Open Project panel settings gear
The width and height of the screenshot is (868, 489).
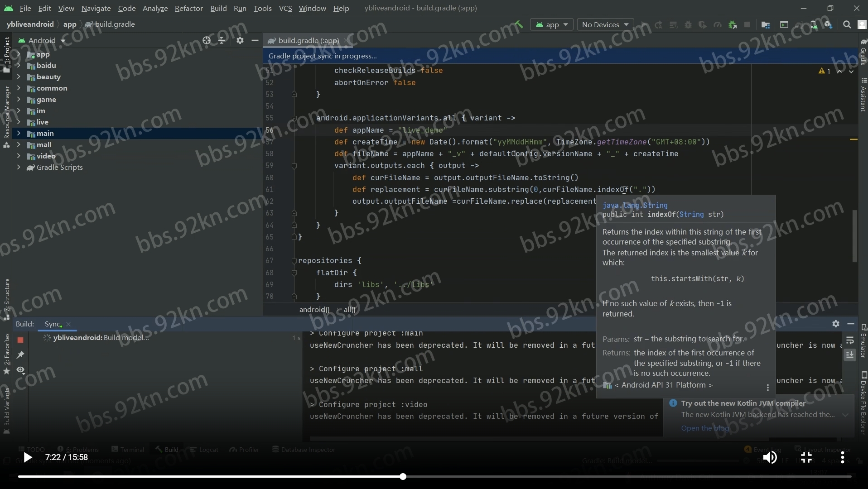(240, 40)
